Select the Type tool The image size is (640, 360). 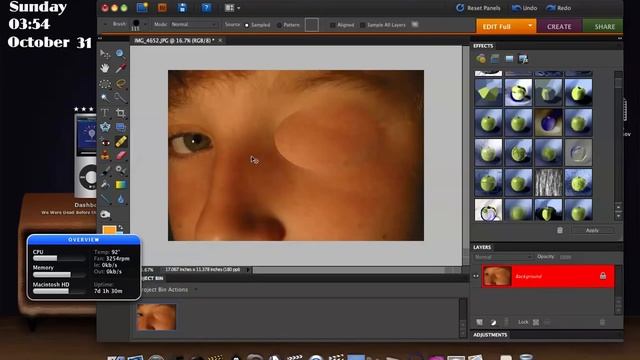point(105,113)
